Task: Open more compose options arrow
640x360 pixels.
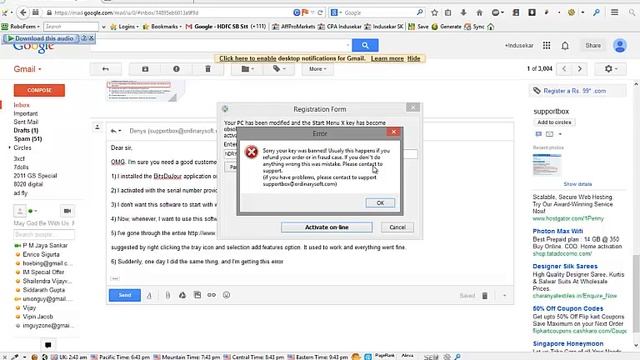Action: [x=504, y=296]
